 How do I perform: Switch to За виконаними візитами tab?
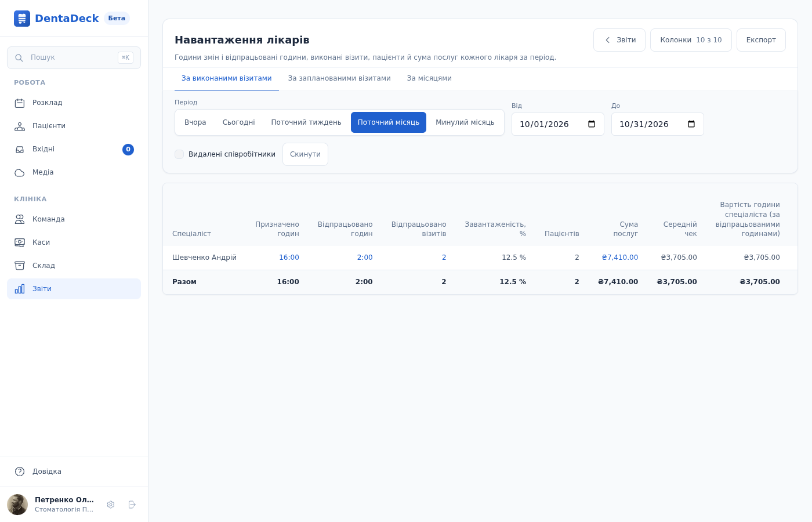tap(227, 78)
